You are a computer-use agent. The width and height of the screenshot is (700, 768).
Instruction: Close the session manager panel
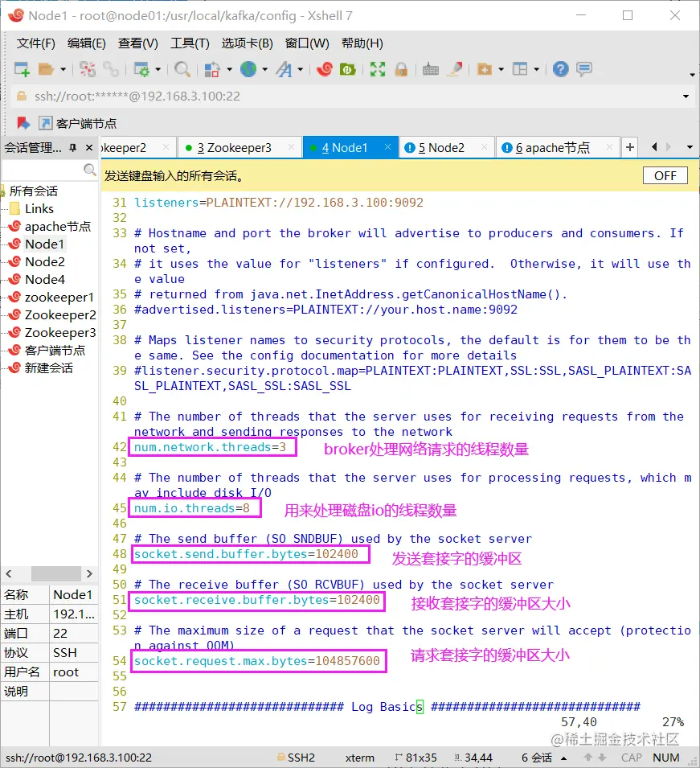tap(89, 147)
